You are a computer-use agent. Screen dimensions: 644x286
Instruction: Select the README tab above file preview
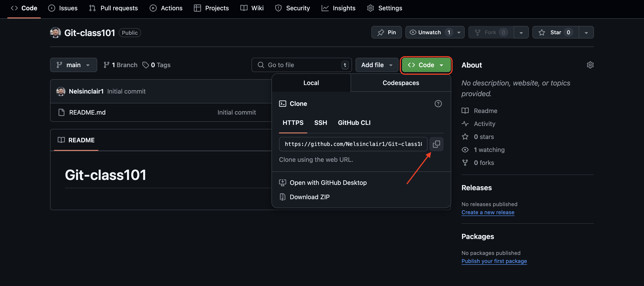pyautogui.click(x=76, y=140)
